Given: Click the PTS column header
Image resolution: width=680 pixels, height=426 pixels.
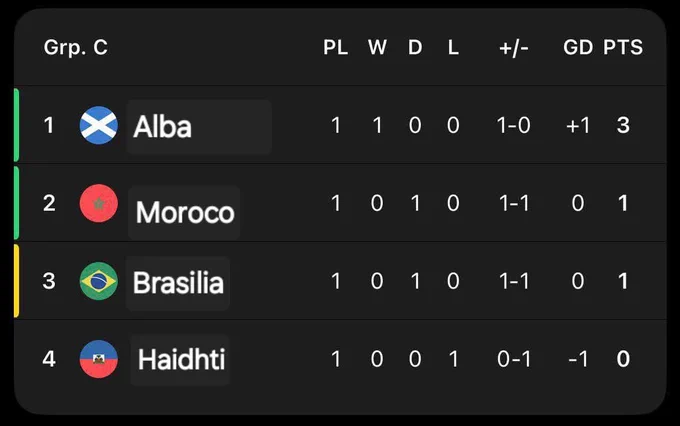Looking at the screenshot, I should 623,47.
